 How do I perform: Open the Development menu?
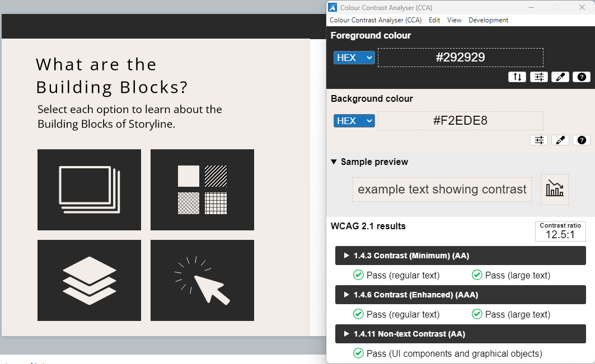click(489, 20)
